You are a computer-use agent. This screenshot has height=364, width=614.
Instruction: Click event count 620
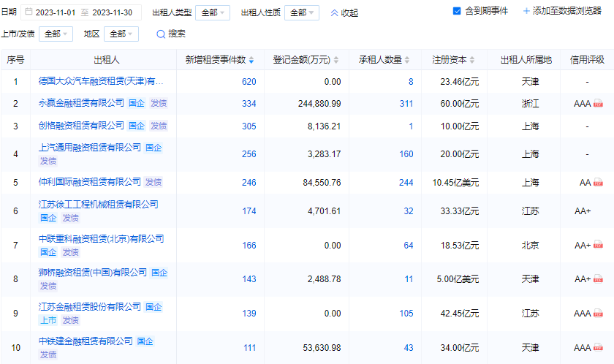[x=249, y=82]
